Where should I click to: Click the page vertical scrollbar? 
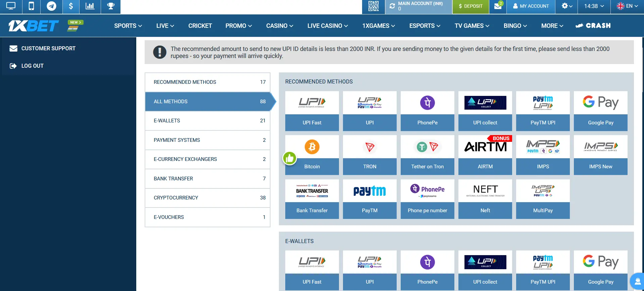[643, 70]
